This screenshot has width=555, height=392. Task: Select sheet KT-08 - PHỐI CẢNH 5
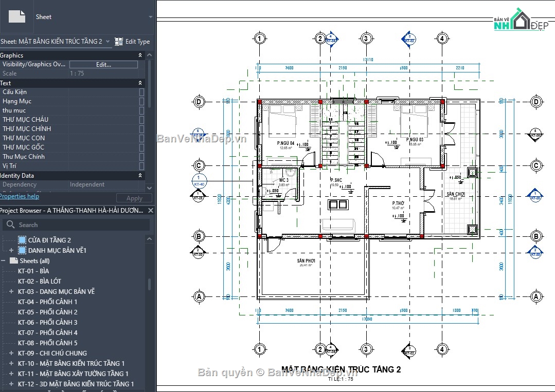point(47,343)
